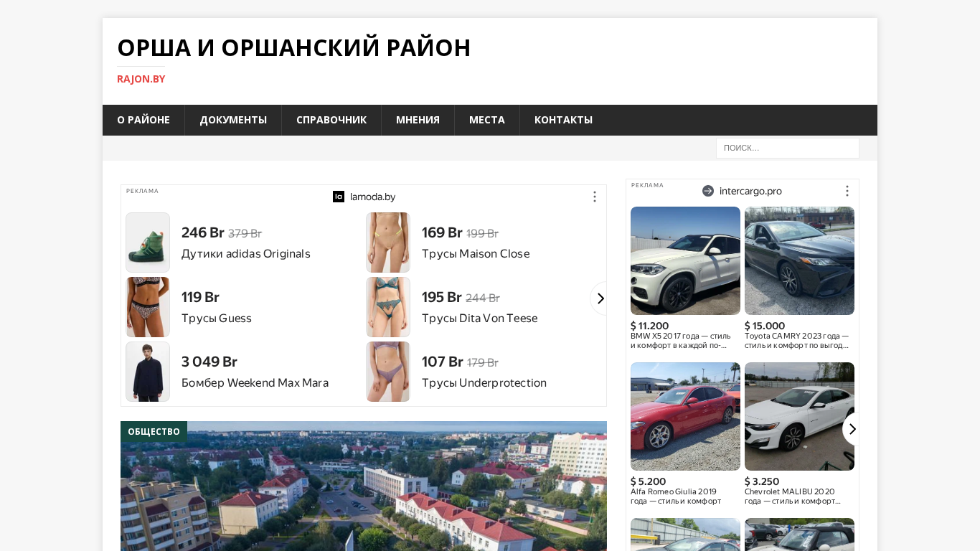
Task: Click the BMW X5 2017 ad description
Action: point(681,341)
